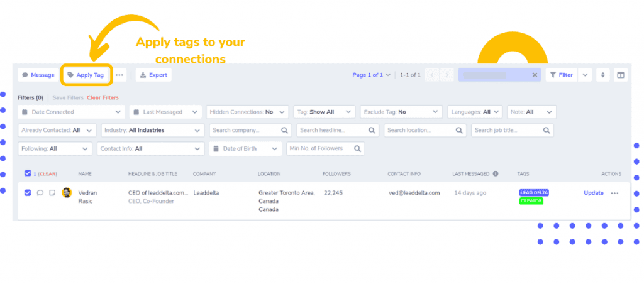Click the search icon in Search job title
This screenshot has width=644, height=284.
[x=547, y=131]
